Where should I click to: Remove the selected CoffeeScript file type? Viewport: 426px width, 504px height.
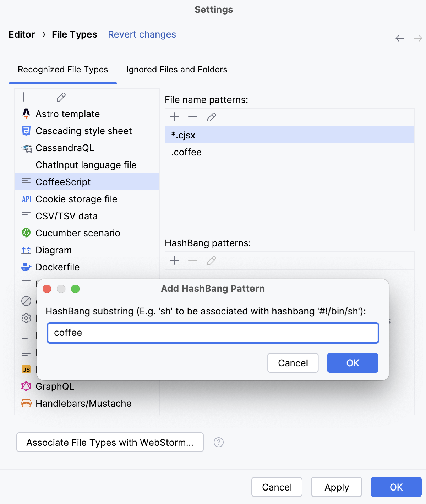coord(42,97)
